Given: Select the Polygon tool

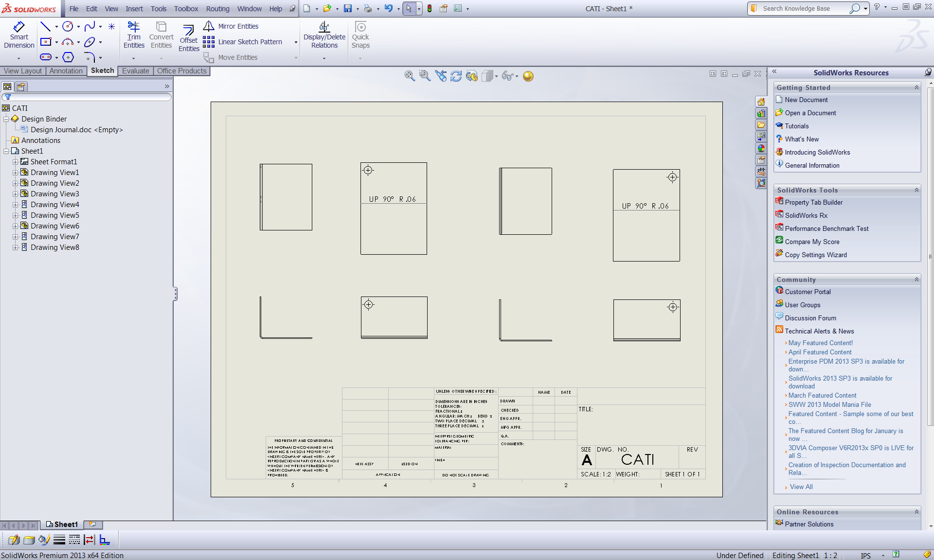Looking at the screenshot, I should click(68, 57).
